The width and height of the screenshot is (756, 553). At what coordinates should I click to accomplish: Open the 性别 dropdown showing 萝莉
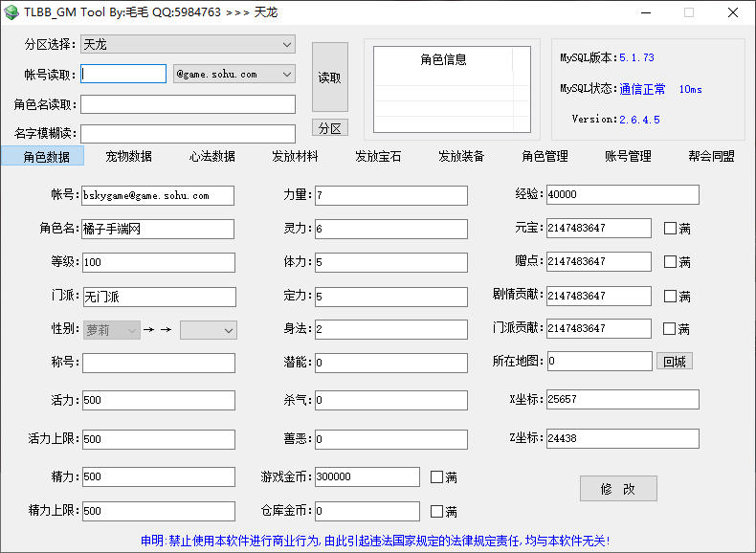click(111, 330)
